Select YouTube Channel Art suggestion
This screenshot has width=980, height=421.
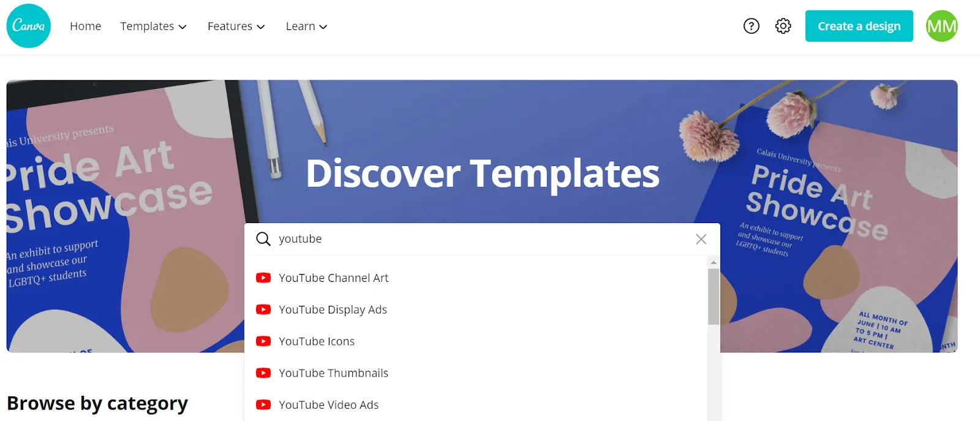(475, 278)
